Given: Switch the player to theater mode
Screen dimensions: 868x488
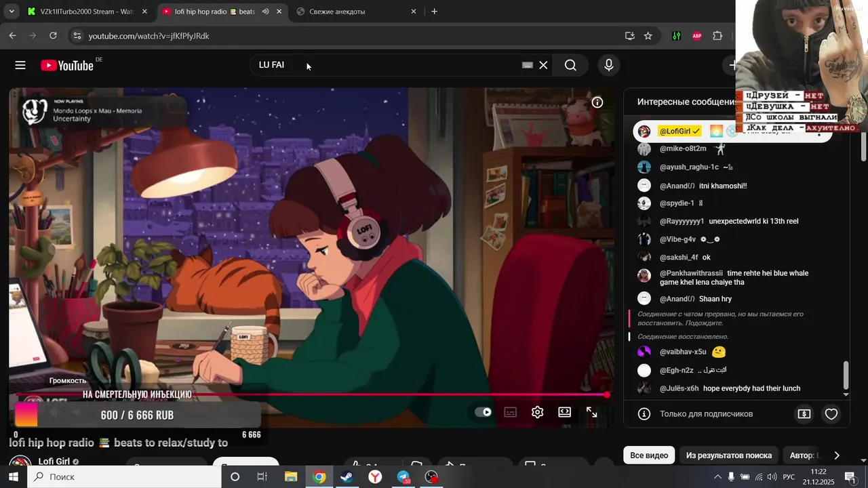Looking at the screenshot, I should (564, 412).
